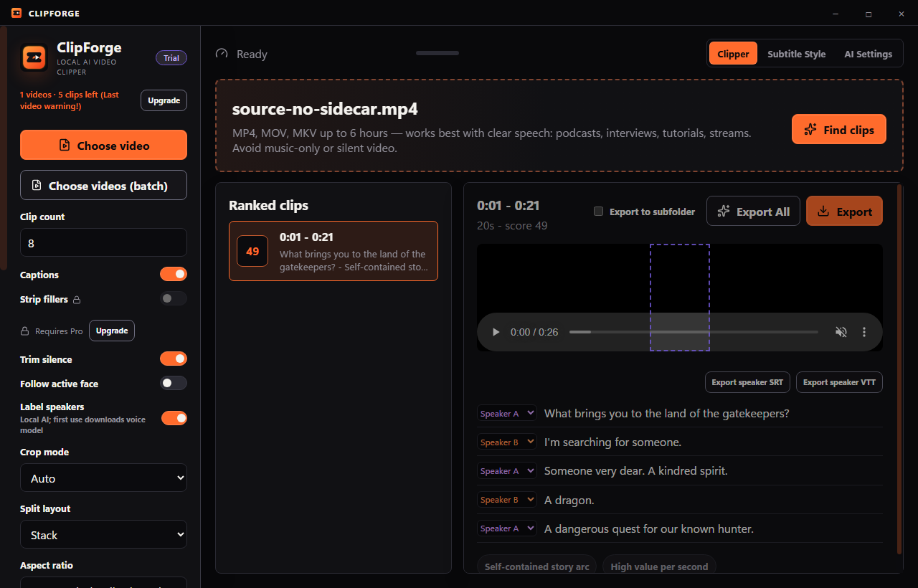Open the Crop mode Auto dropdown

(x=103, y=478)
